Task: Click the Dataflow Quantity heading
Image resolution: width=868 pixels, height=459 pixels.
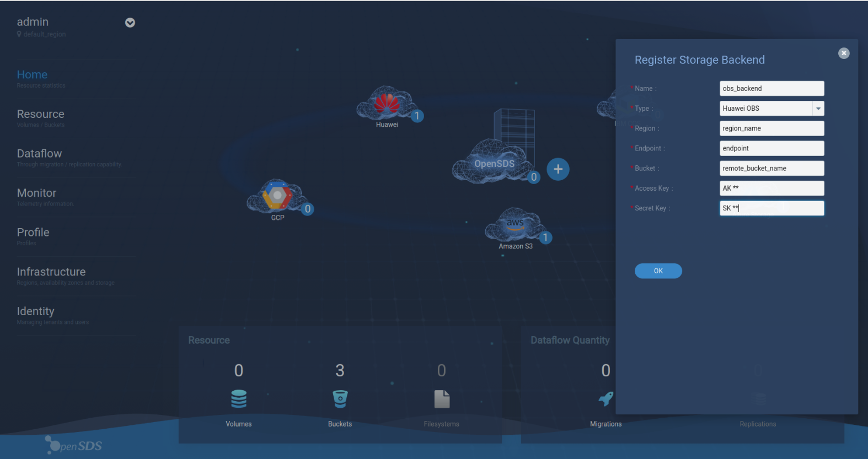Action: pos(570,341)
